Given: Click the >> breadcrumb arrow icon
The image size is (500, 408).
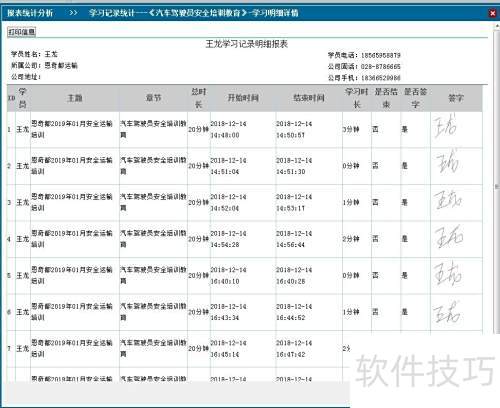Looking at the screenshot, I should [73, 13].
